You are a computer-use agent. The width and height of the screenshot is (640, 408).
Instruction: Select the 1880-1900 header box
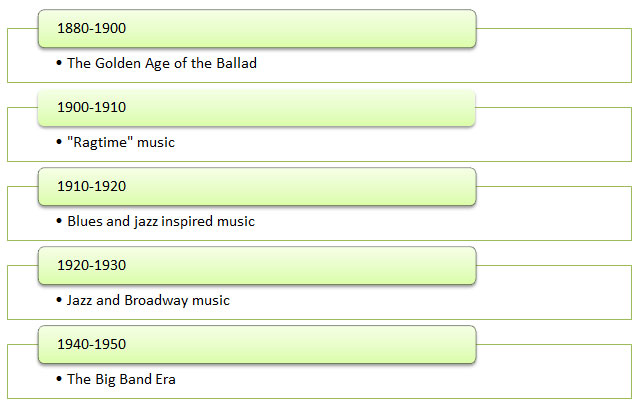click(x=257, y=29)
